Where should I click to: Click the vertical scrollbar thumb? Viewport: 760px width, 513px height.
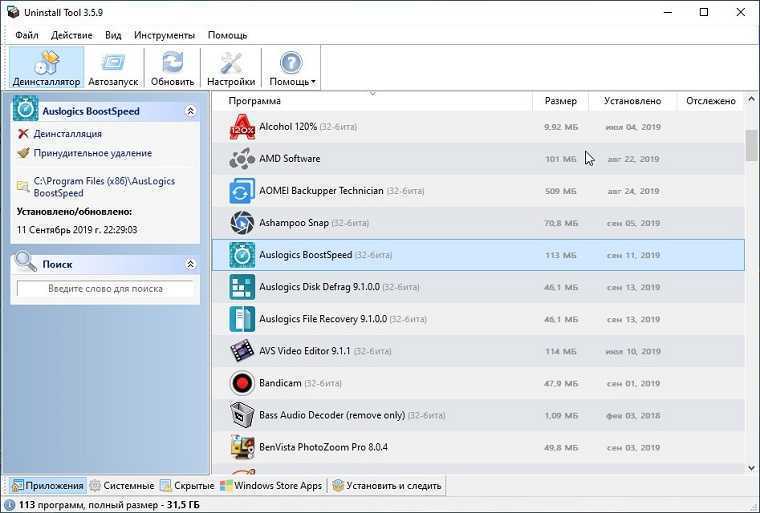pos(751,145)
